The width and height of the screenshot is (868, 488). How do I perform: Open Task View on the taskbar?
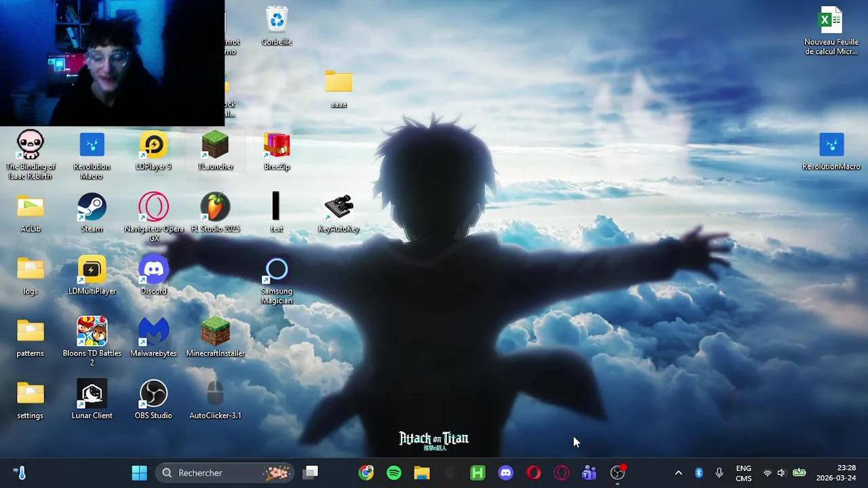pos(311,473)
